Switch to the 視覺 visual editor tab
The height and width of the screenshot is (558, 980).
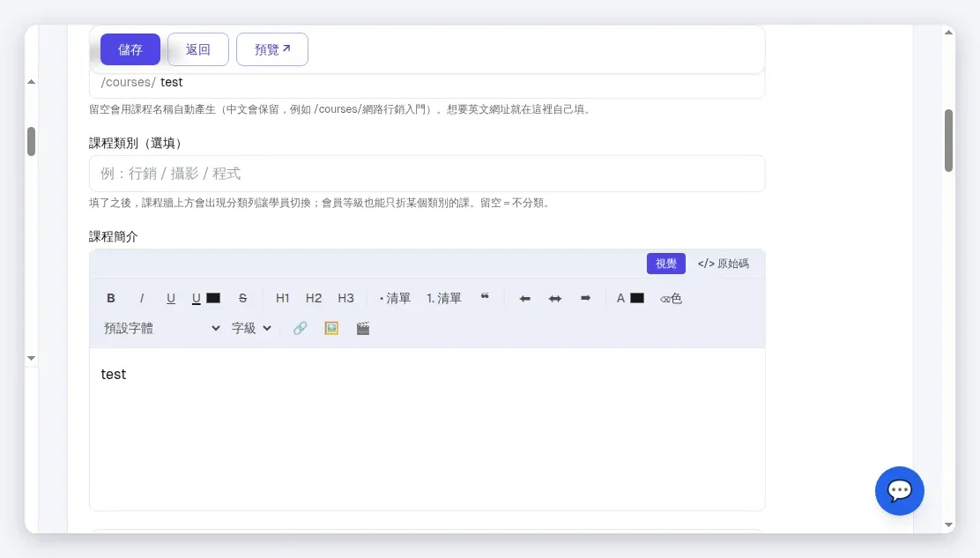665,264
